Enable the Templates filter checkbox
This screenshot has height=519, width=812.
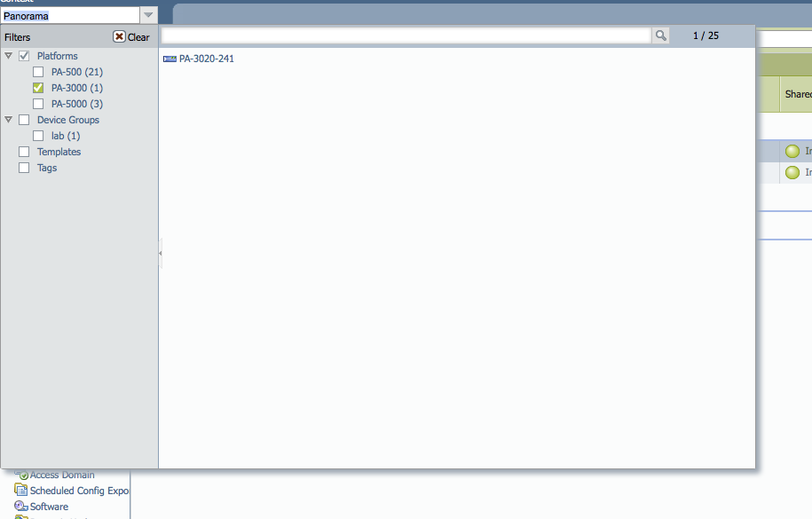(x=24, y=153)
